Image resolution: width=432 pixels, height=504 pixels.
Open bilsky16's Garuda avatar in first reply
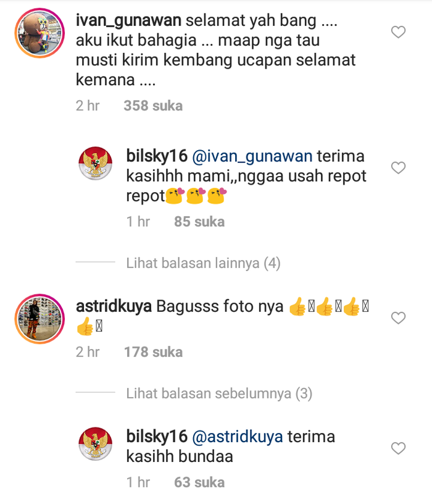96,163
